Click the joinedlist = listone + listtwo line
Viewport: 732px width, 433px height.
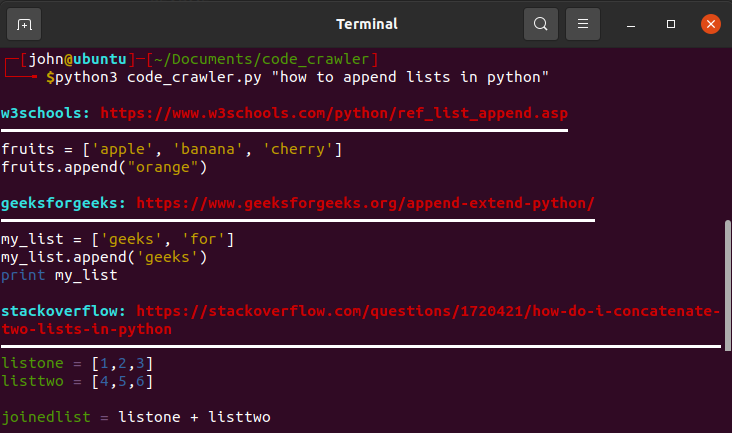coord(136,417)
